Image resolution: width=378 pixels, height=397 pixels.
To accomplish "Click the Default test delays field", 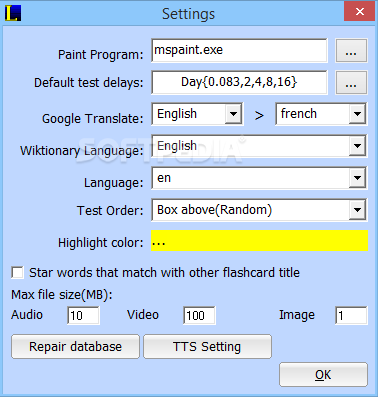I will pyautogui.click(x=239, y=82).
